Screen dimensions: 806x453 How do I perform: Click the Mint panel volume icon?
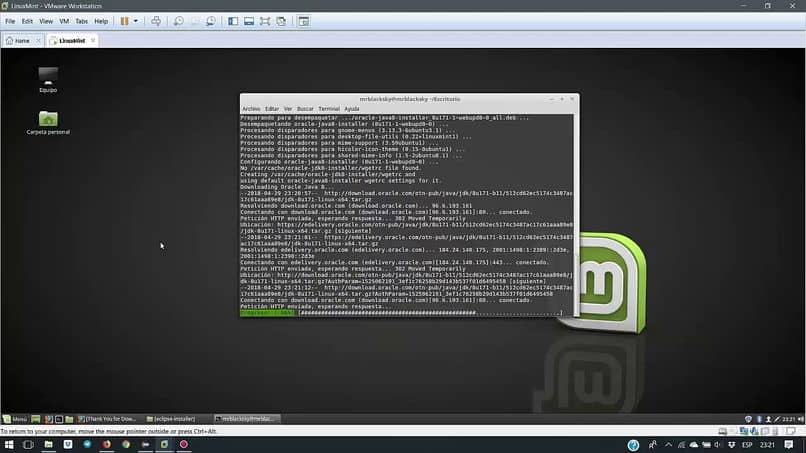point(801,419)
